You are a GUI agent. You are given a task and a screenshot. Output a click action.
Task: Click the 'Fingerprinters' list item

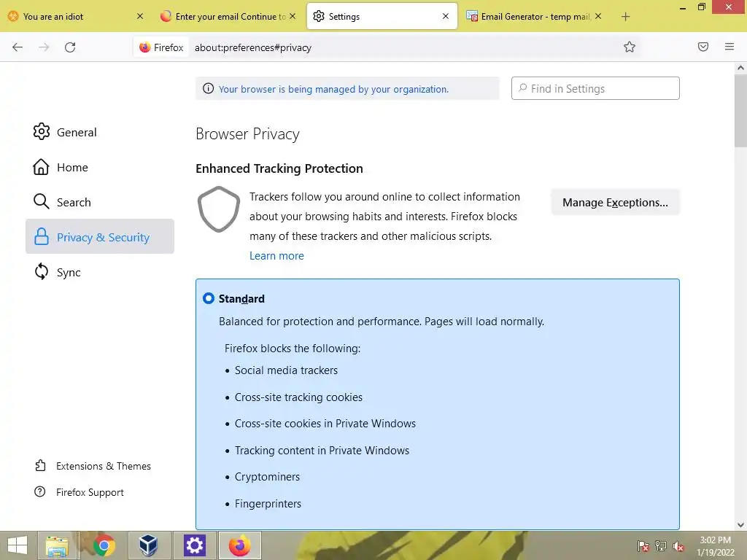tap(268, 504)
